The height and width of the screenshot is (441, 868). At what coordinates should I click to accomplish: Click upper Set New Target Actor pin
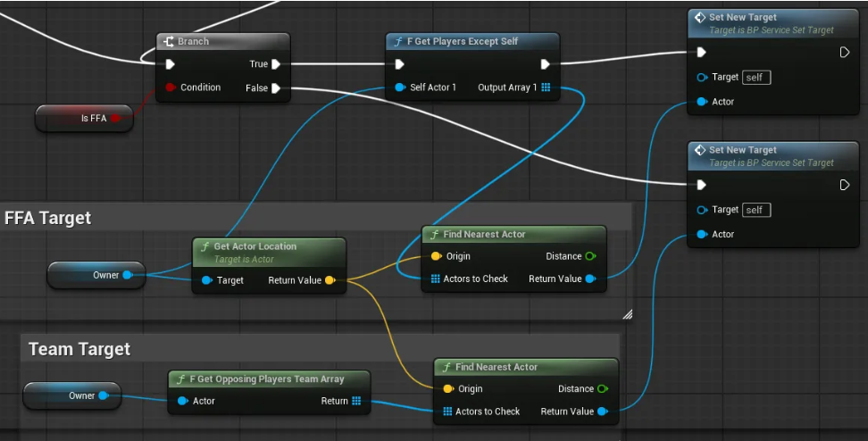(702, 102)
